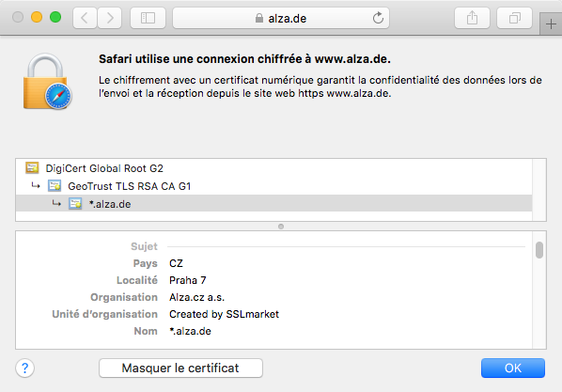Screen dimensions: 562x392
Task: Click the *.alza.de leaf certificate icon
Action: [x=75, y=204]
